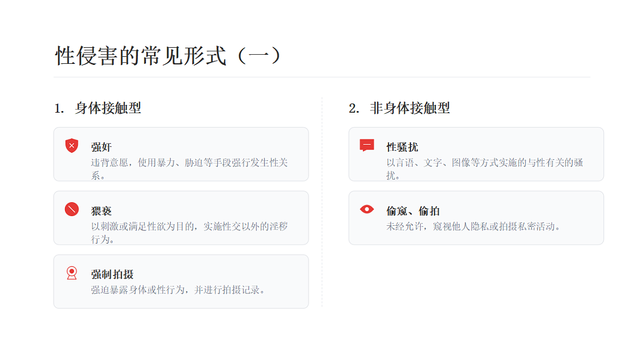Click the description 强迫暴露身体或性行为，并进行拍摄记录。

178,290
